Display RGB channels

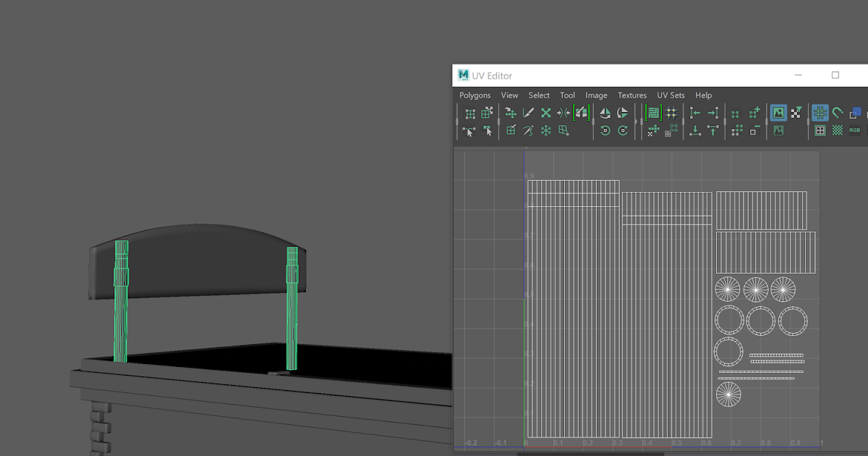tap(855, 130)
